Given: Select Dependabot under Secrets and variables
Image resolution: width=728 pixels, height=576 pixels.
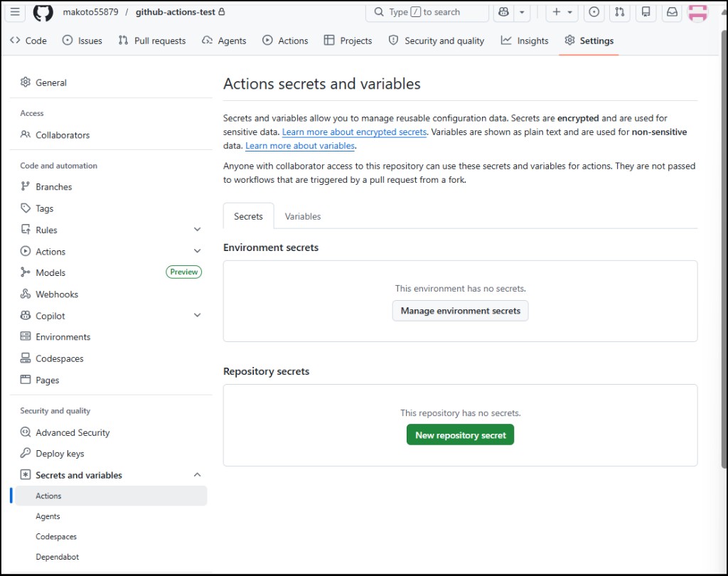Looking at the screenshot, I should click(57, 557).
